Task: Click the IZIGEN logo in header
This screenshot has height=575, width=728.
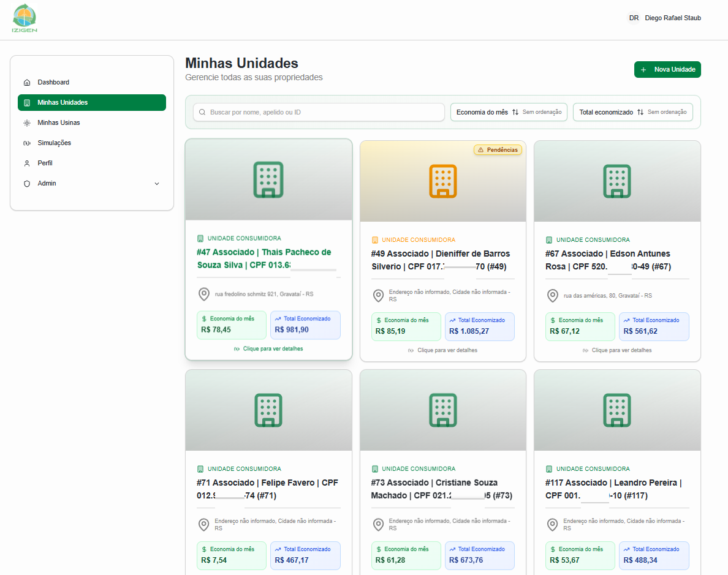Action: (25, 18)
